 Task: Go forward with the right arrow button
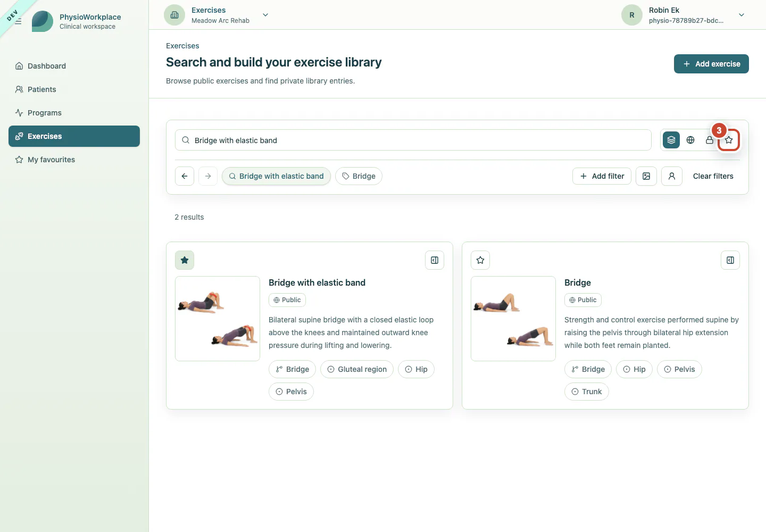[208, 176]
